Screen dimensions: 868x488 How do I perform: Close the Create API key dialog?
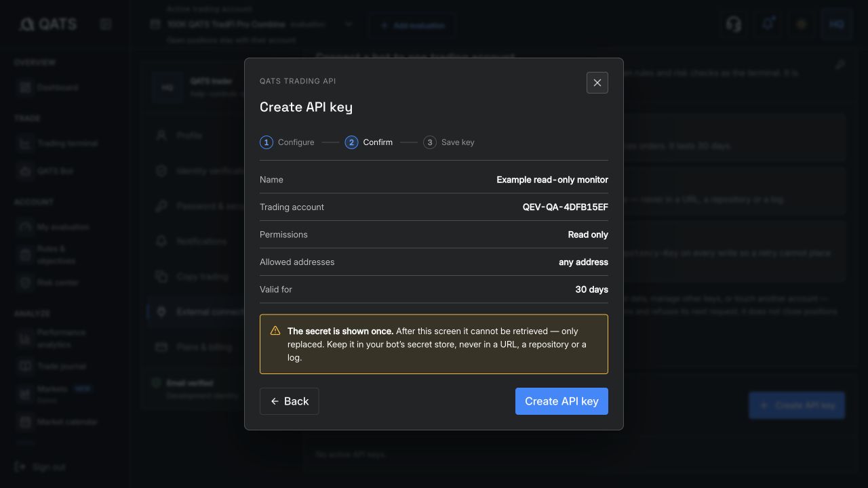[x=597, y=83]
